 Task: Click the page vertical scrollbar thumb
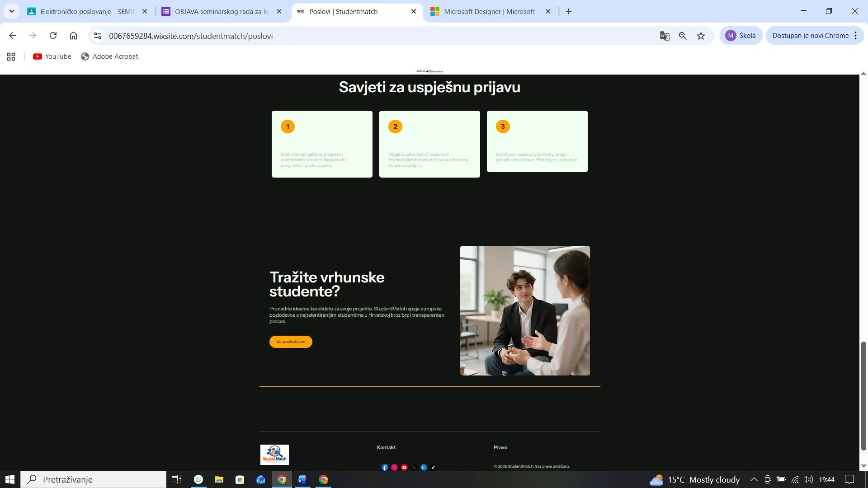863,395
